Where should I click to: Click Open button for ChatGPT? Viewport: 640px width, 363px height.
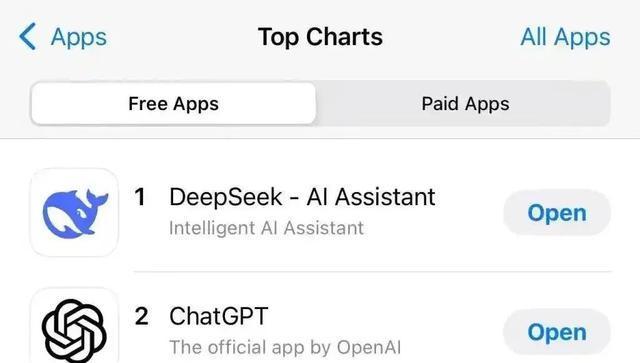click(x=557, y=332)
